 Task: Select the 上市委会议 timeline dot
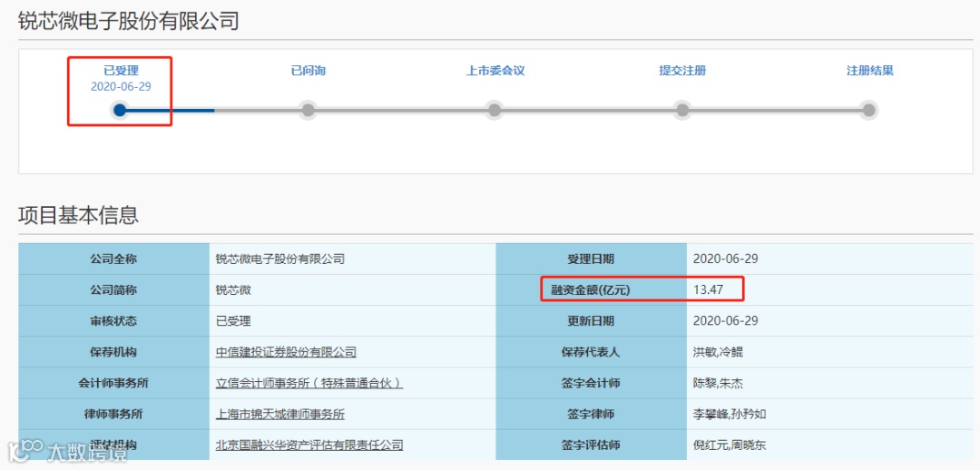[495, 111]
